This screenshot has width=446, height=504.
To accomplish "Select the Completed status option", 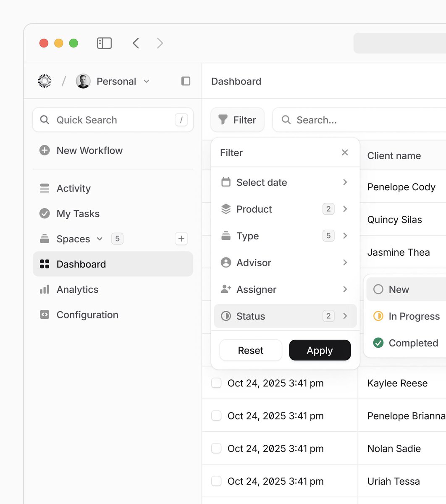I will click(x=406, y=343).
